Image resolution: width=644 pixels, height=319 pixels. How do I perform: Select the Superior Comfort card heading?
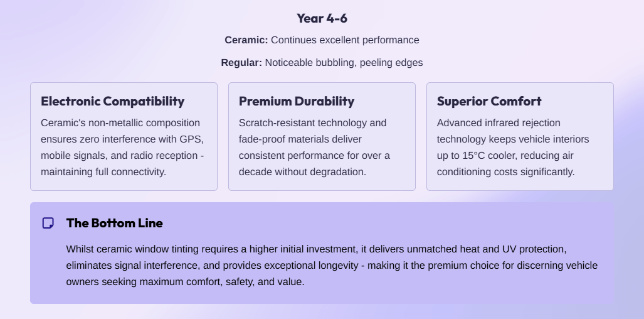[x=489, y=101]
